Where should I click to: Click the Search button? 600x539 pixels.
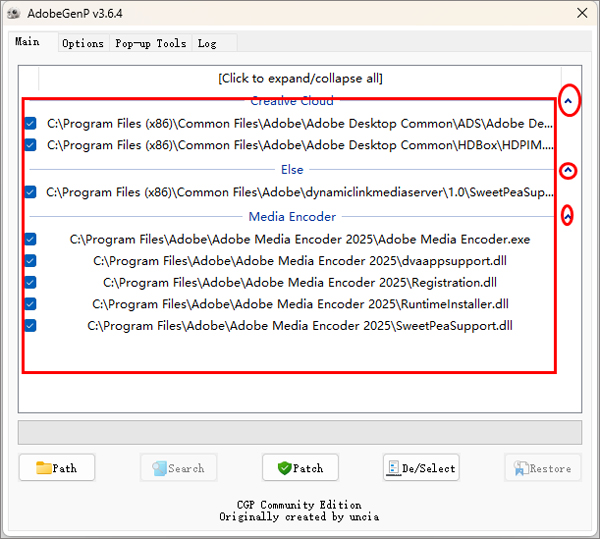[x=179, y=467]
